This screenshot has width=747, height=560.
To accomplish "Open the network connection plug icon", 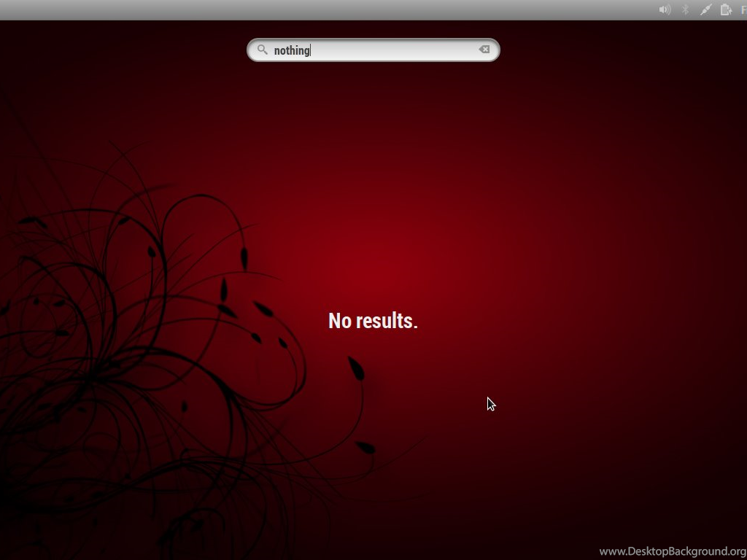I will (705, 9).
